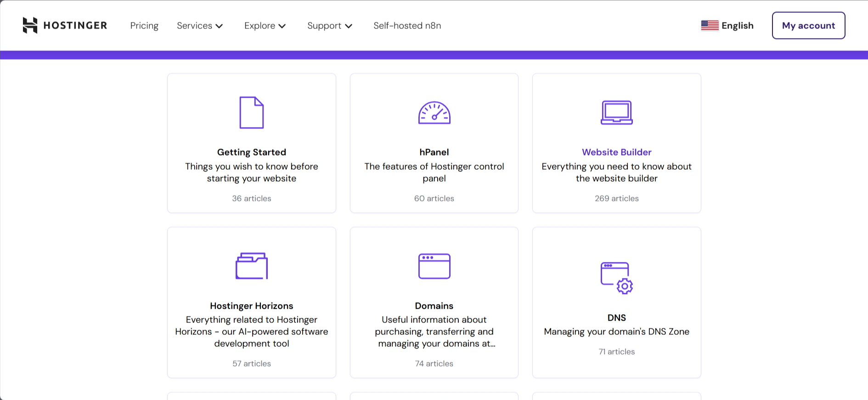
Task: Click the Getting Started document icon
Action: coord(252,112)
